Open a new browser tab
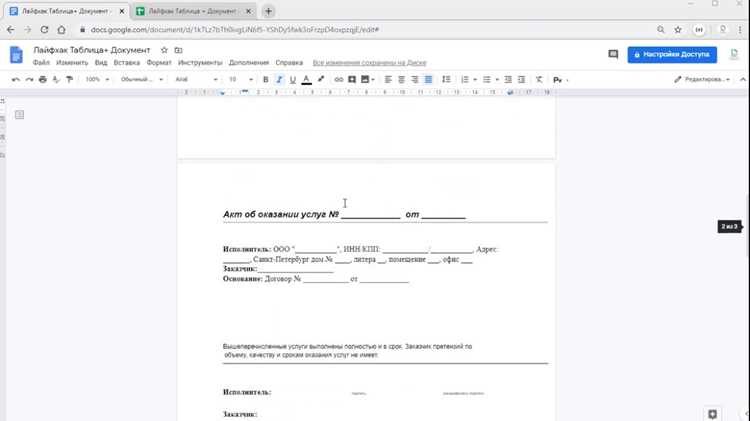Viewport: 750px width, 421px height. 268,11
